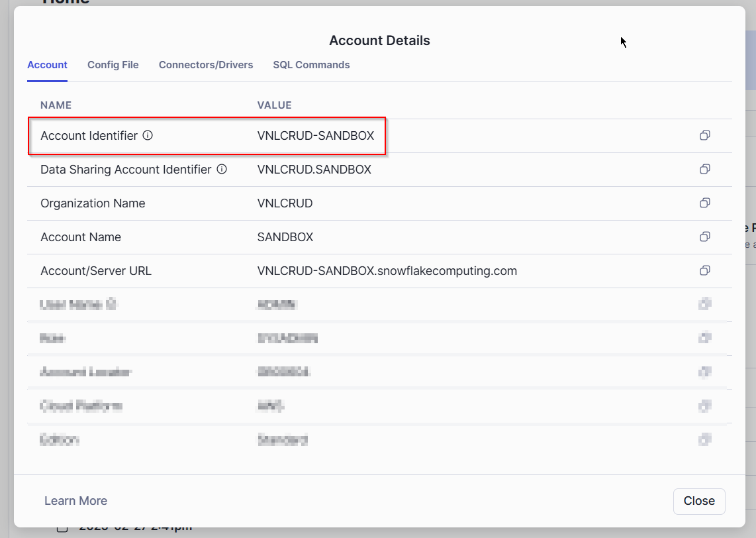Image resolution: width=756 pixels, height=538 pixels.
Task: Select the account name value SANDBOX
Action: [285, 237]
